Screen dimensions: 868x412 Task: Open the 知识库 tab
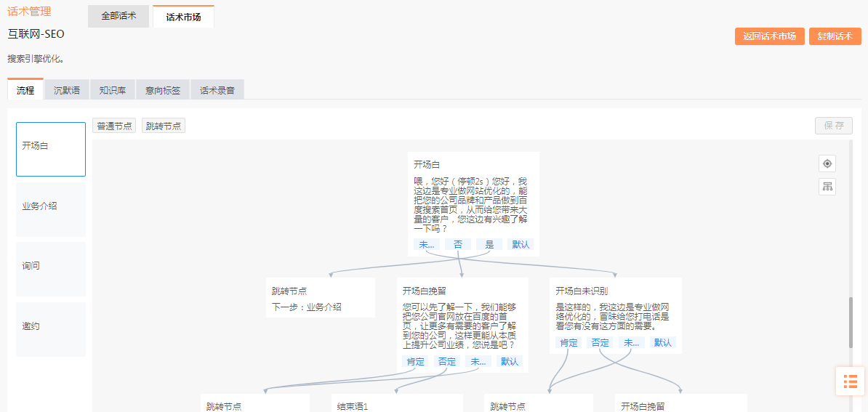[113, 90]
